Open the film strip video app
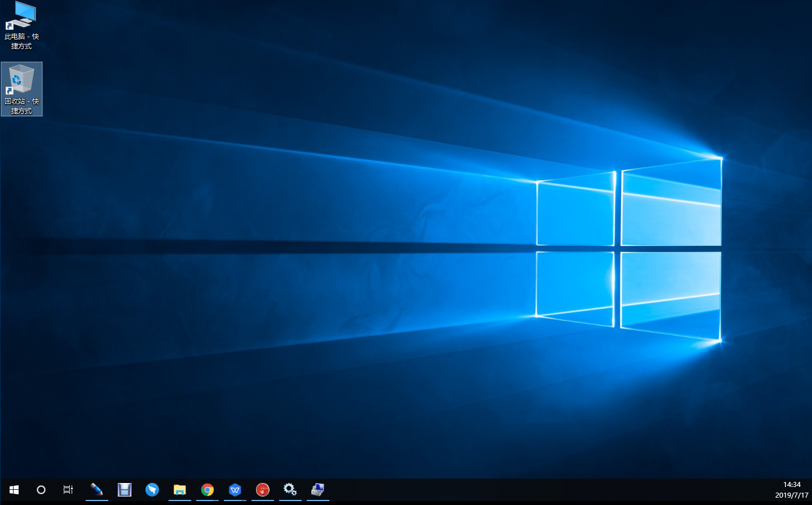Image resolution: width=812 pixels, height=505 pixels. tap(125, 489)
